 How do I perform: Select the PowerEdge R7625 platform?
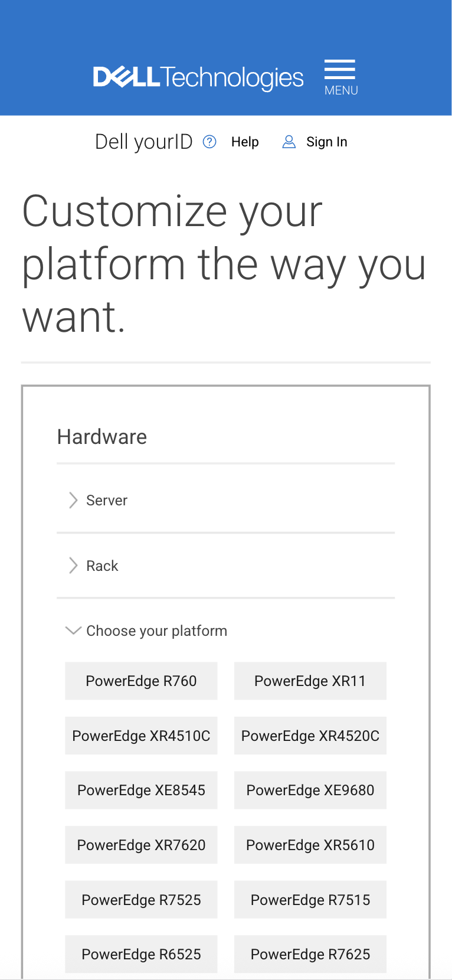coord(310,954)
